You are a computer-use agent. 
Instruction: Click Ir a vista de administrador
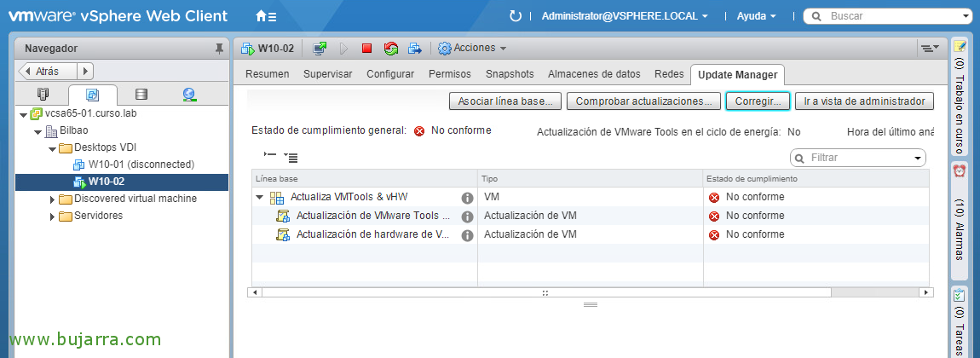(x=864, y=101)
